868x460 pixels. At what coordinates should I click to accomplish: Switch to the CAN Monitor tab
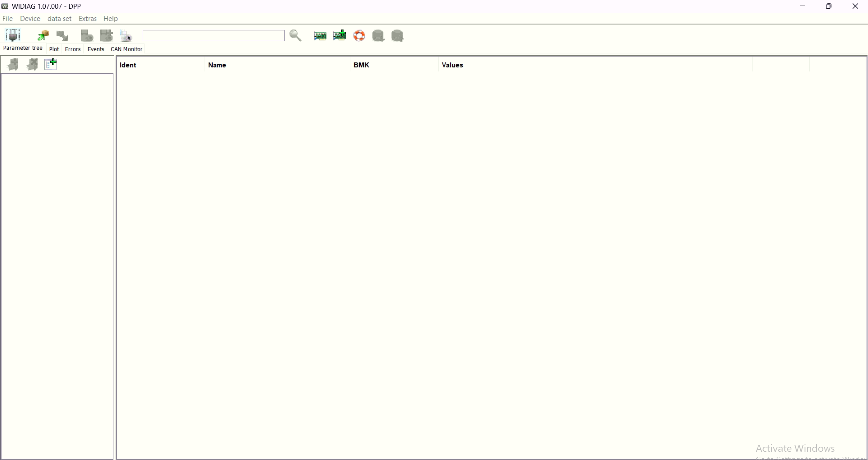click(x=127, y=49)
